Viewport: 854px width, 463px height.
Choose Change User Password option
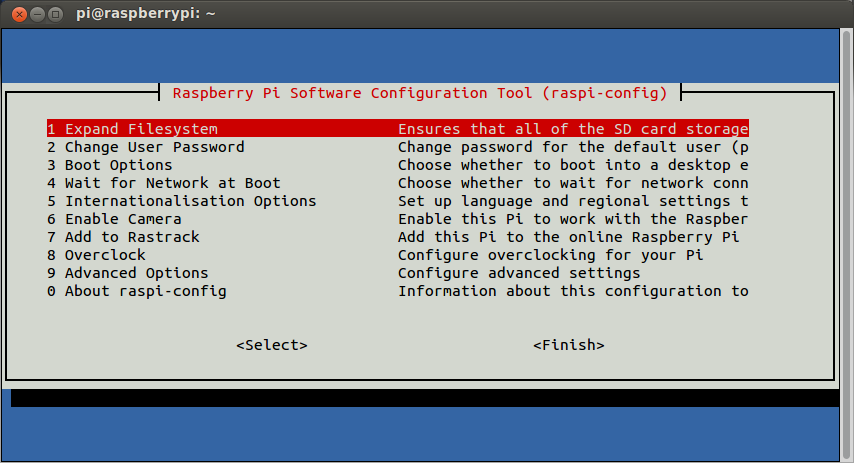[x=145, y=147]
